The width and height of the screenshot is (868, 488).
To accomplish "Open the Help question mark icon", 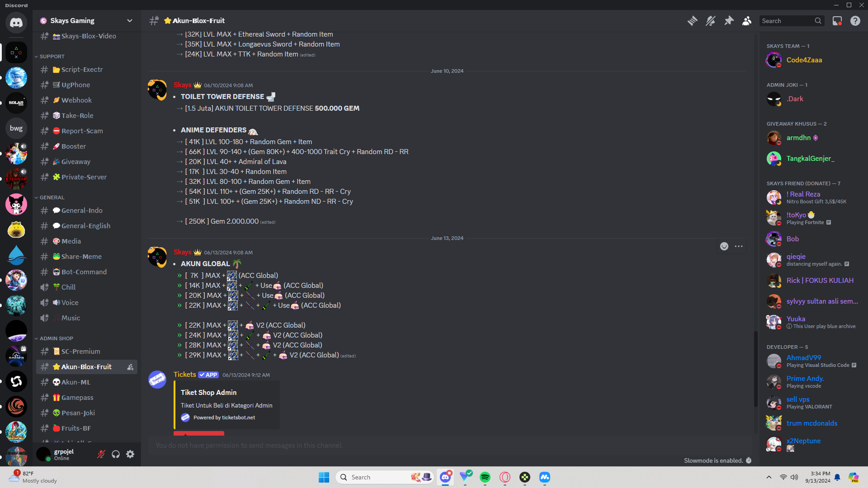I will pos(855,21).
